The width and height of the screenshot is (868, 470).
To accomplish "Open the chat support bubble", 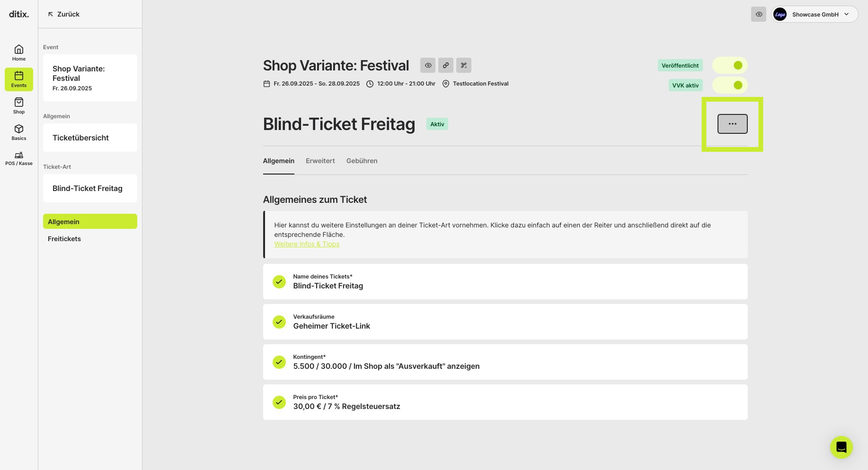I will [841, 447].
